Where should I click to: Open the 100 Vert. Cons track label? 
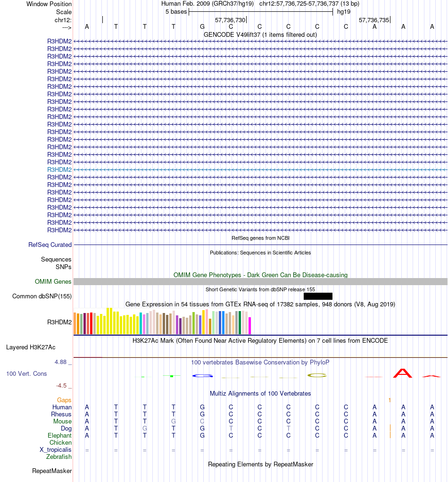pyautogui.click(x=26, y=374)
